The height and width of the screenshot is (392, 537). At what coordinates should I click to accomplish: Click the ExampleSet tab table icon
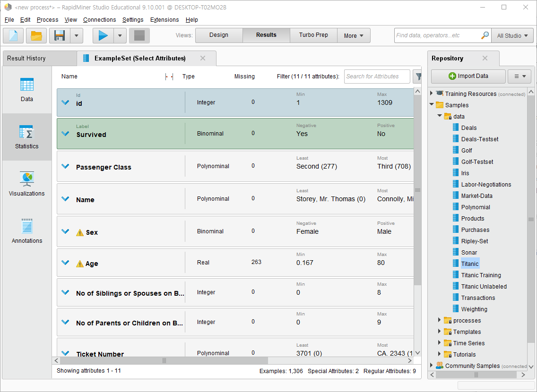tap(87, 58)
